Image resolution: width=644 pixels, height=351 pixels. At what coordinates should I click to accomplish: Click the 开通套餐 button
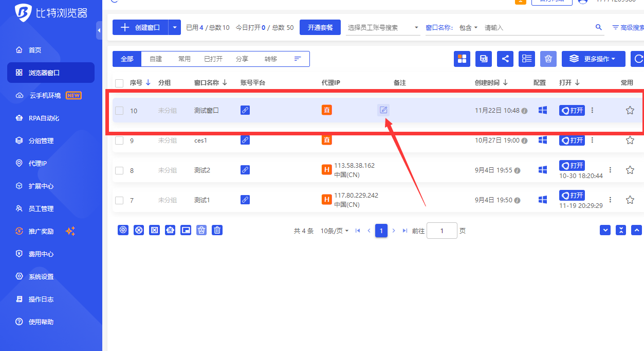click(320, 28)
